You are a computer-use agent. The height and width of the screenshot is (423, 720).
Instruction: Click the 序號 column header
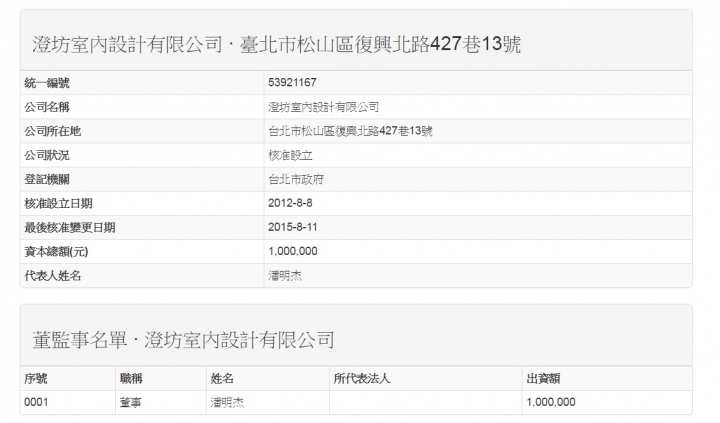click(36, 378)
